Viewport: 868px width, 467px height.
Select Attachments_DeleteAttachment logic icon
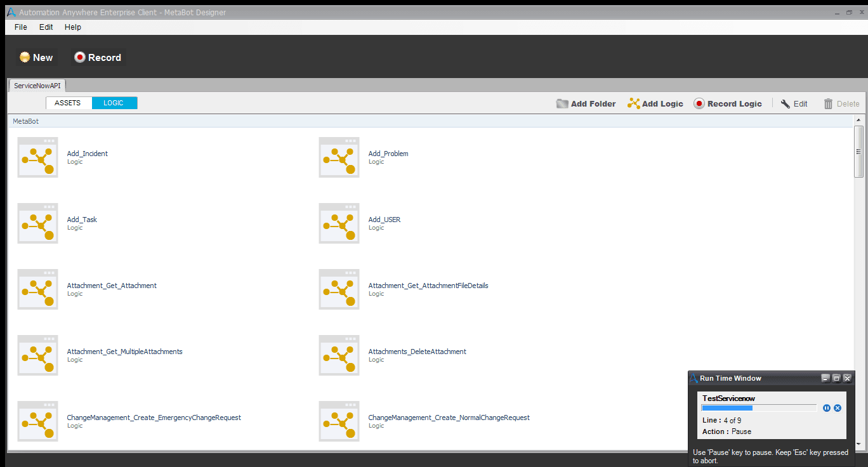pos(339,355)
